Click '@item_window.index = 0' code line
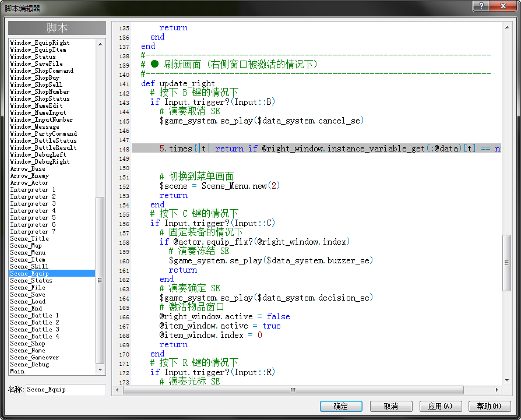The height and width of the screenshot is (420, 521). (x=210, y=335)
